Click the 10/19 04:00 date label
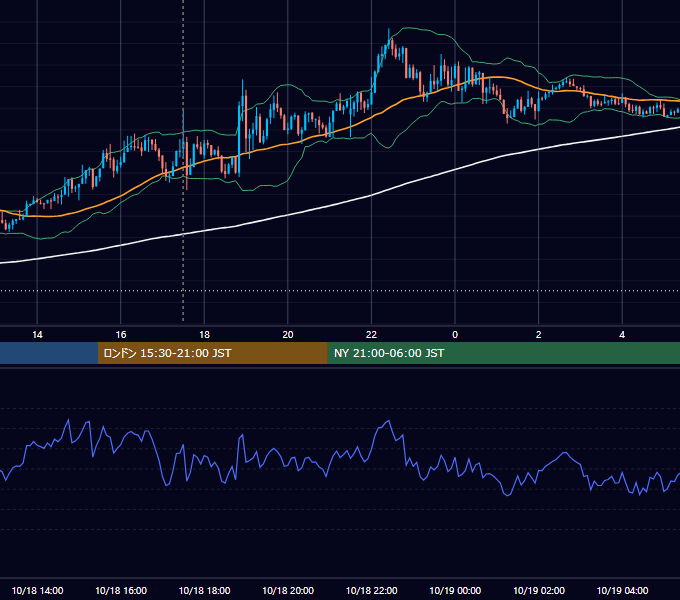This screenshot has width=680, height=600. (x=622, y=590)
